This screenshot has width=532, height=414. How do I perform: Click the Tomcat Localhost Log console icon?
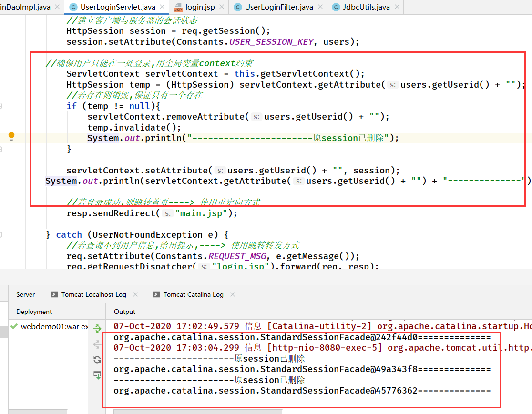pos(54,294)
